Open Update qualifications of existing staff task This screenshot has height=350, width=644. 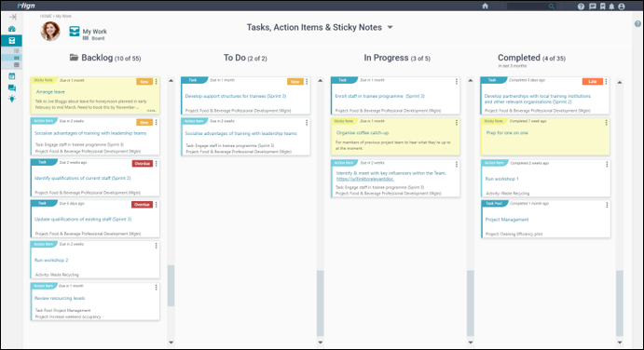click(x=83, y=219)
